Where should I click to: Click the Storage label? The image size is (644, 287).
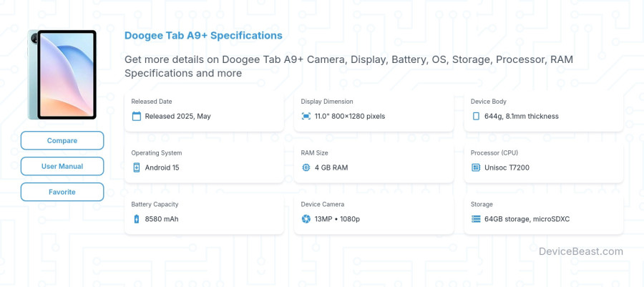point(482,204)
